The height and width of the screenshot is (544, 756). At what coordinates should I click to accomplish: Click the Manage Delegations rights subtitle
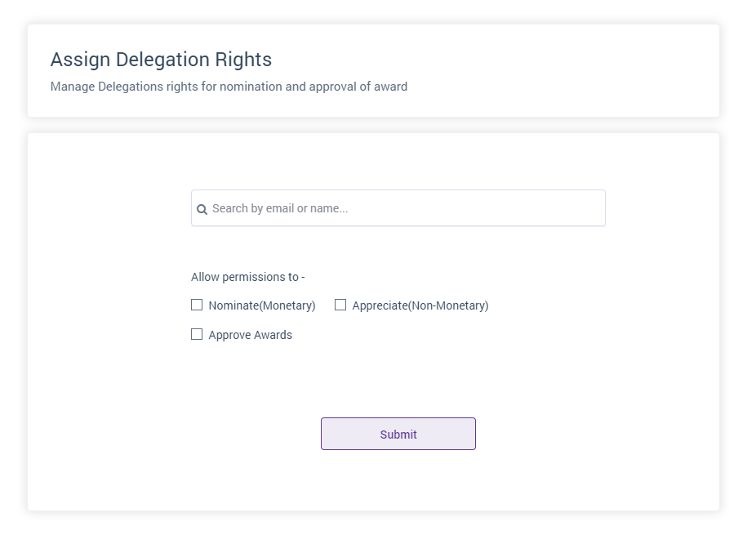click(229, 87)
